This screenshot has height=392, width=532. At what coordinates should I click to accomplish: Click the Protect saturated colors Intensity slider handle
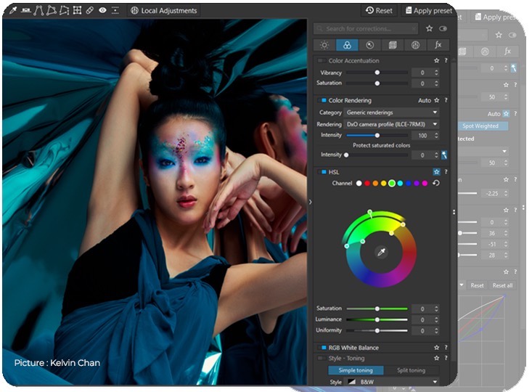coord(346,155)
